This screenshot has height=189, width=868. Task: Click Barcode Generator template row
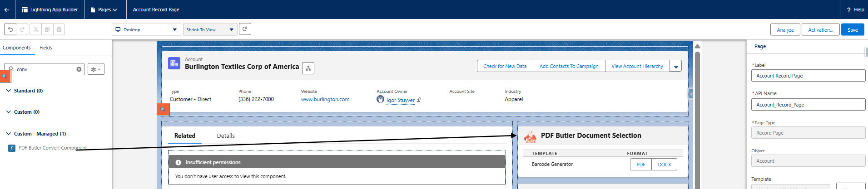coord(603,165)
